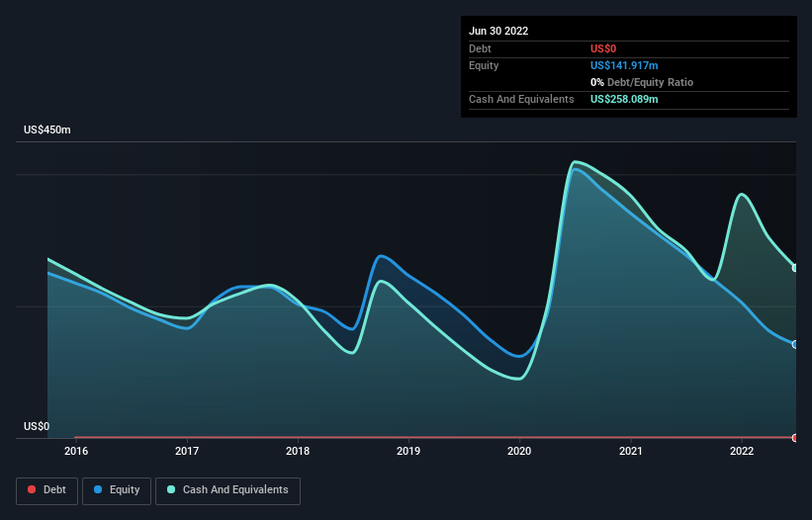Click the Jun 30 2022 tooltip date

click(498, 31)
